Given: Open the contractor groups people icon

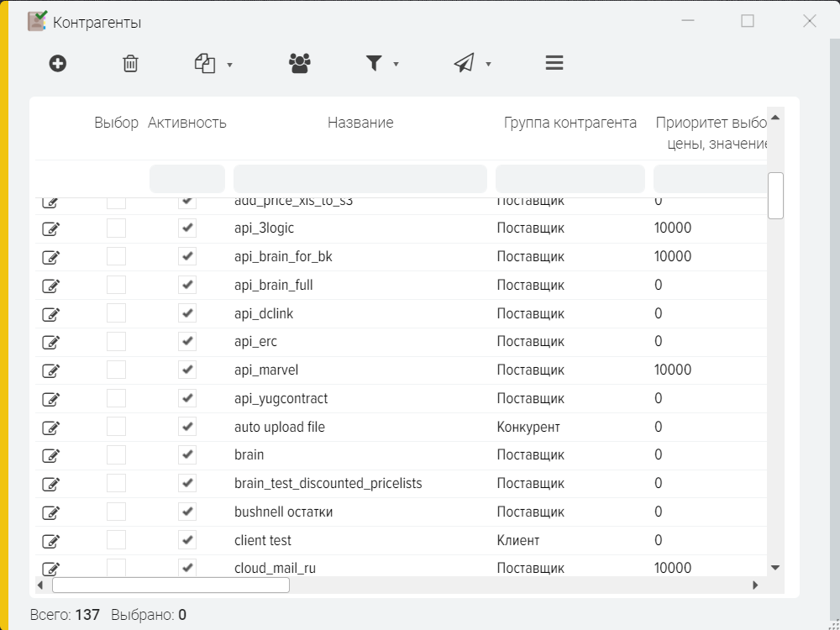Looking at the screenshot, I should [300, 63].
